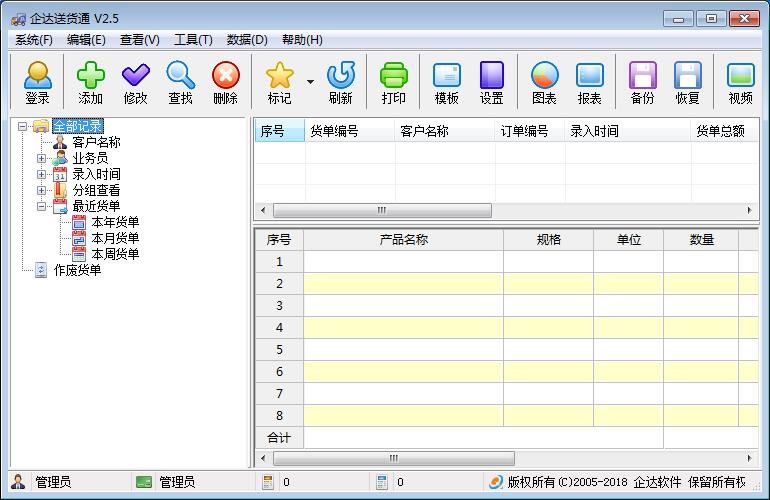The image size is (770, 500).
Task: Click the 备份 backup disk icon
Action: 642,81
